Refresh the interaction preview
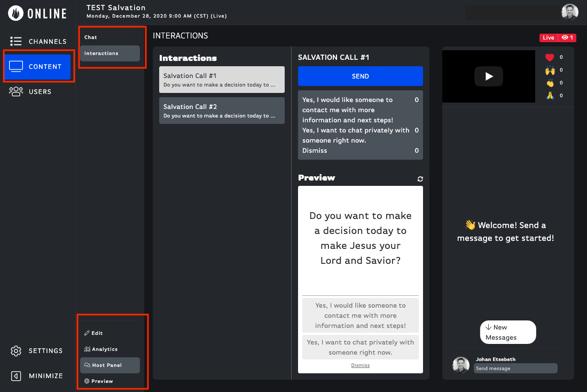 420,179
